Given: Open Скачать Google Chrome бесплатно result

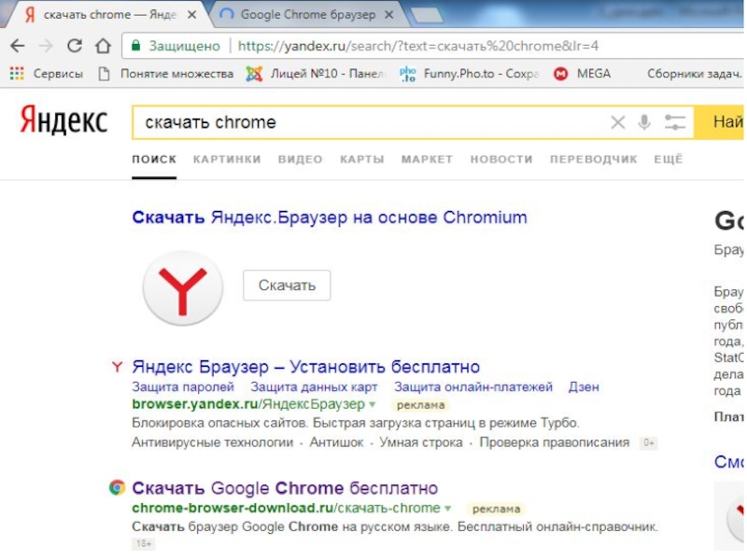Looking at the screenshot, I should [285, 488].
